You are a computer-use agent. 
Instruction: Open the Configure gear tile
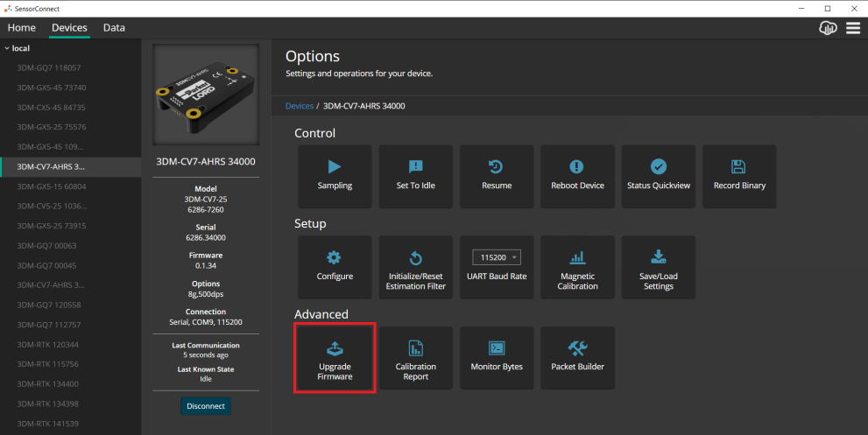coord(335,267)
